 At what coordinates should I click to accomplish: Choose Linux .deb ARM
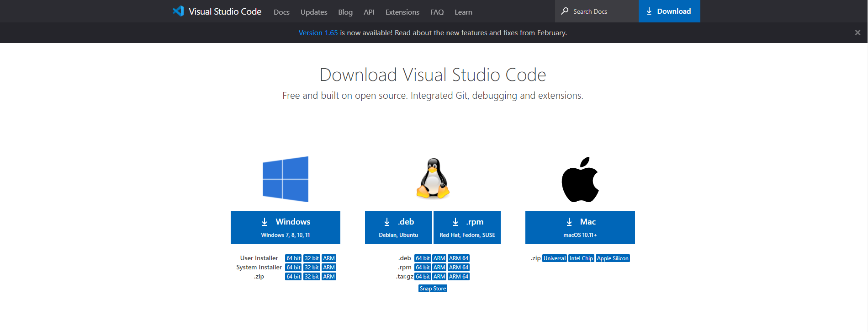pos(439,258)
